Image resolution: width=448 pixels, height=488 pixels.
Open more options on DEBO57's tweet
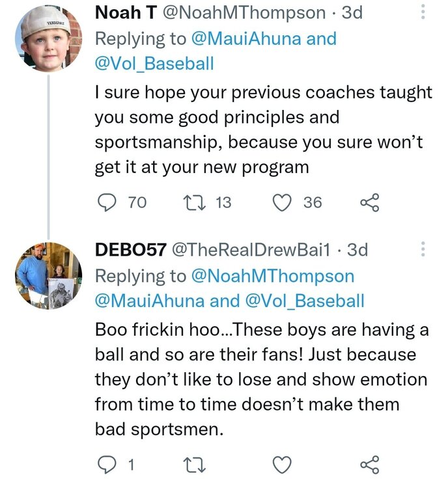click(422, 249)
